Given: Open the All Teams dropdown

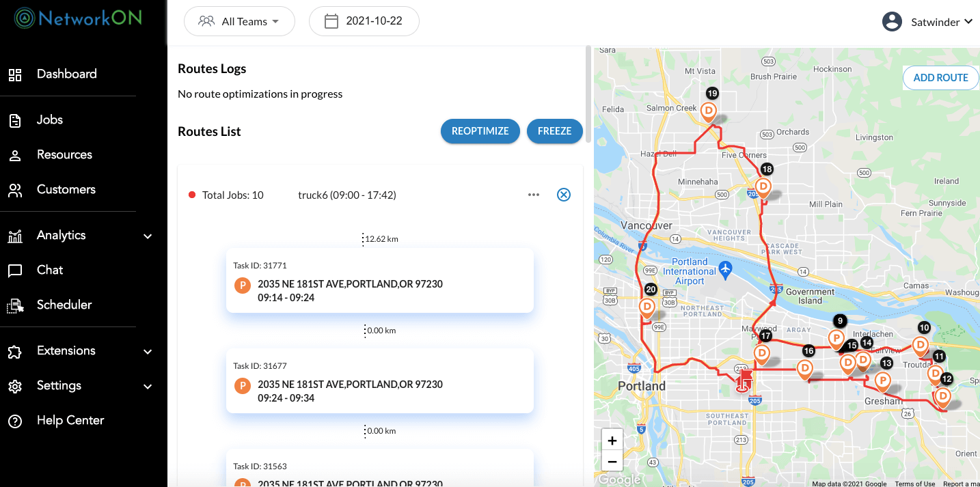Looking at the screenshot, I should pos(239,21).
